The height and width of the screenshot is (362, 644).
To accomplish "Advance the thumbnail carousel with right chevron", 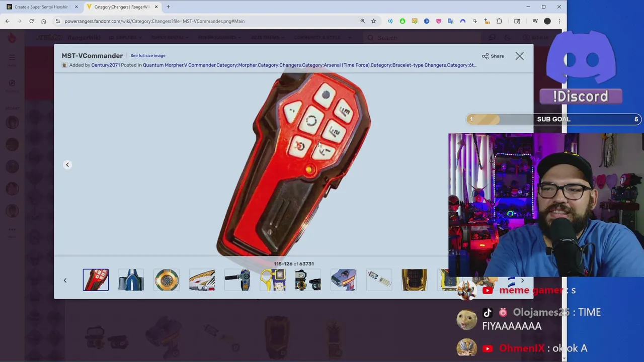I will (x=522, y=281).
